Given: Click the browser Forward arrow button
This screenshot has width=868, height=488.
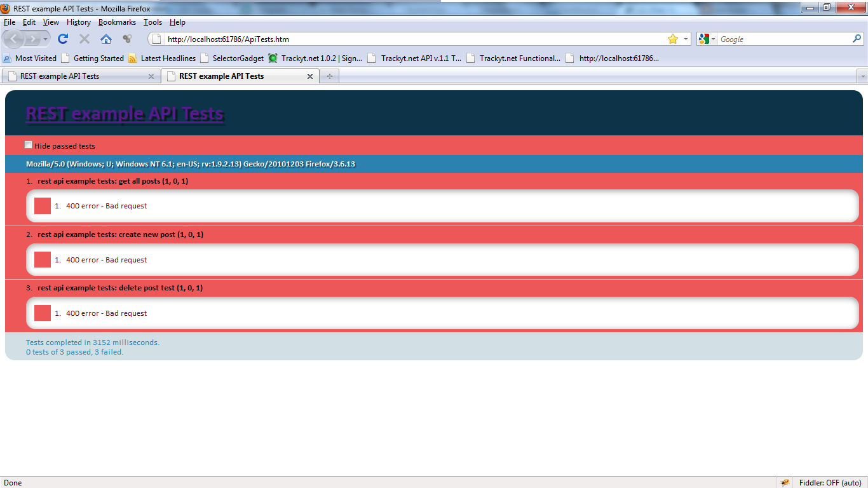Looking at the screenshot, I should click(x=32, y=39).
